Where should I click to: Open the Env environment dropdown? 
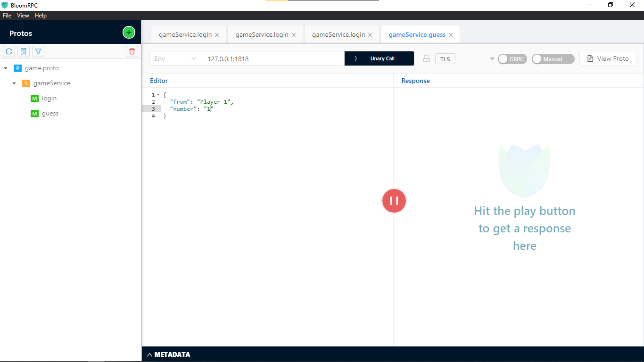pyautogui.click(x=175, y=58)
